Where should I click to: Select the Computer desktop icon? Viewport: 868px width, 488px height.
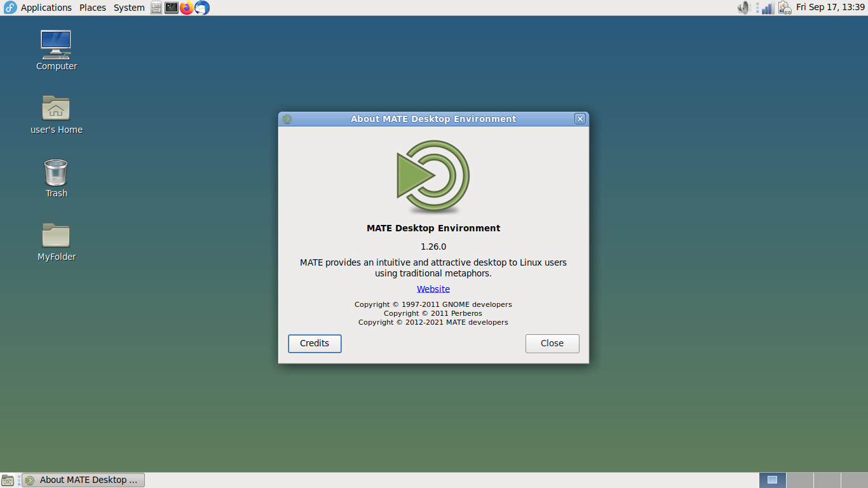tap(56, 51)
